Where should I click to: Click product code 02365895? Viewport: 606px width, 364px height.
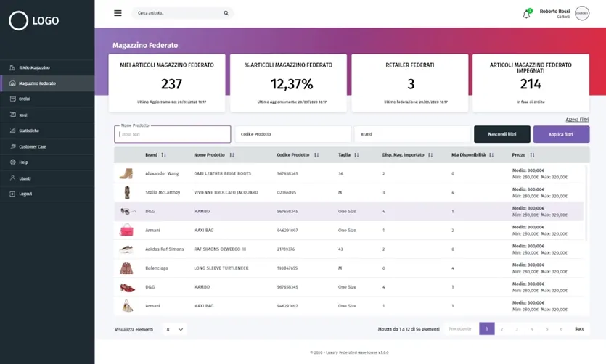287,192
